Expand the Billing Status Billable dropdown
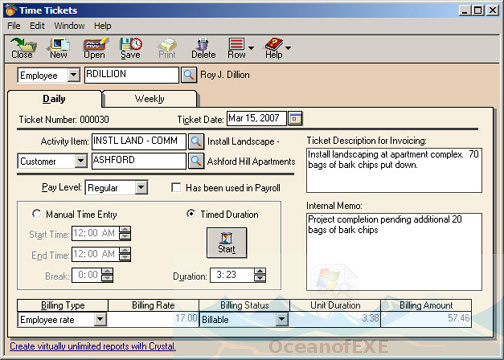 282,319
